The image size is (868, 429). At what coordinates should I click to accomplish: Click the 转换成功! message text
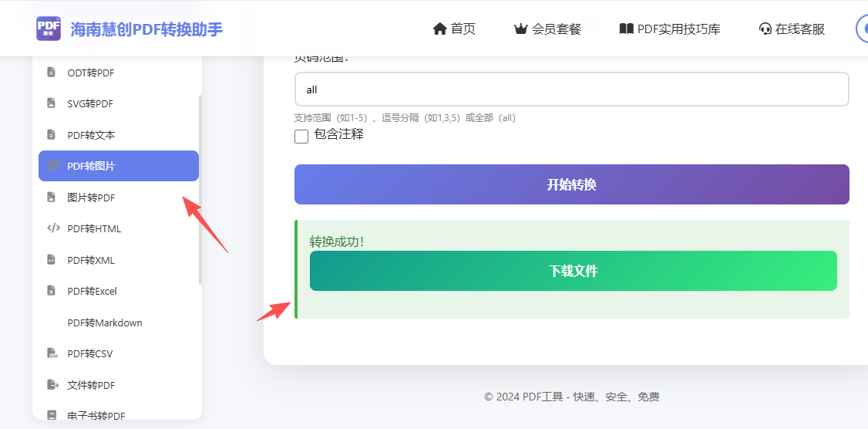(x=337, y=242)
